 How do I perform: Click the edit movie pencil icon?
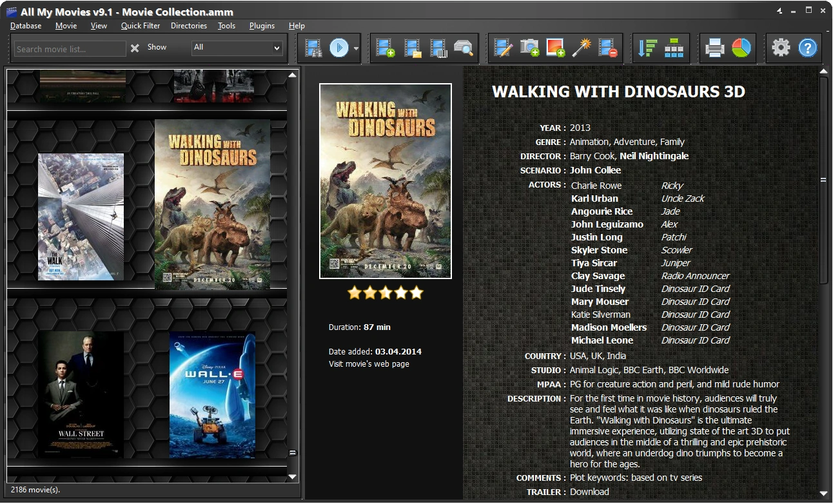[x=503, y=48]
